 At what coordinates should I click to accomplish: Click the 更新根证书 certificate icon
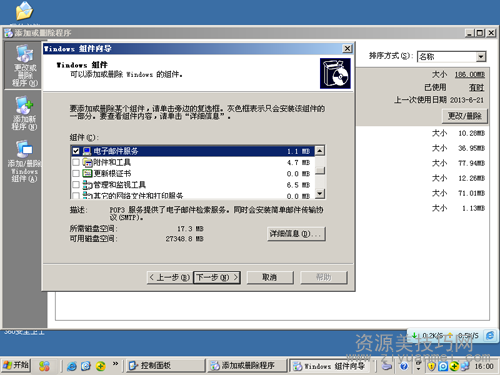[87, 173]
